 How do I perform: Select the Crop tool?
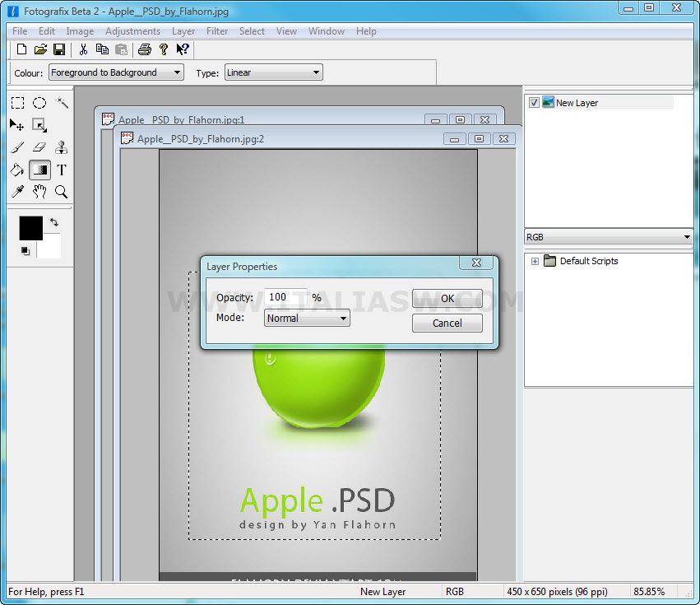click(39, 126)
